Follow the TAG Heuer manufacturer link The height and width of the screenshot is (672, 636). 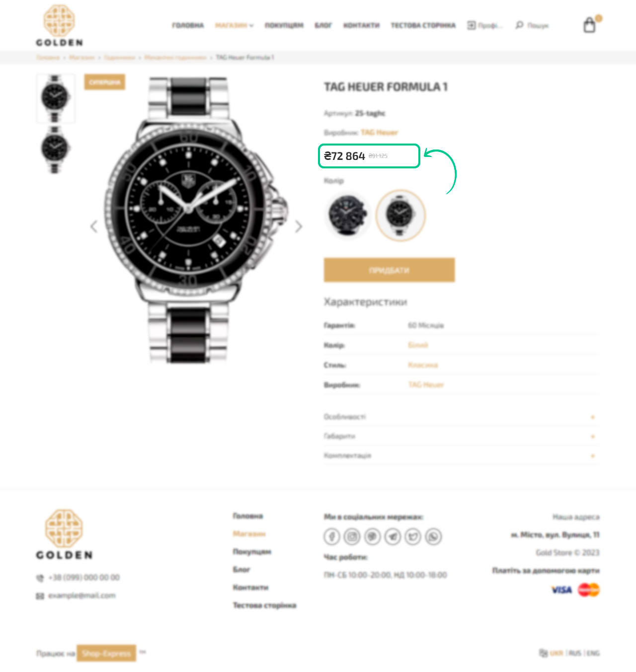coord(379,133)
